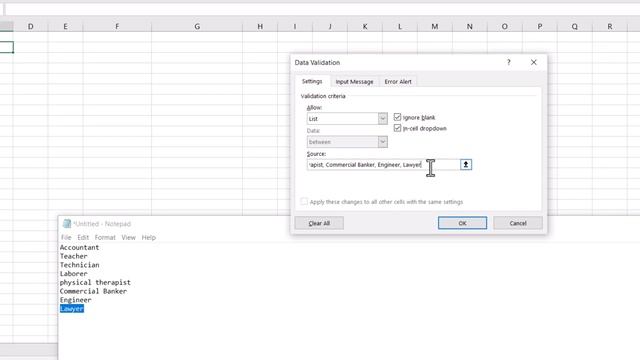Select column E header in Excel
The height and width of the screenshot is (360, 640).
coord(65,27)
